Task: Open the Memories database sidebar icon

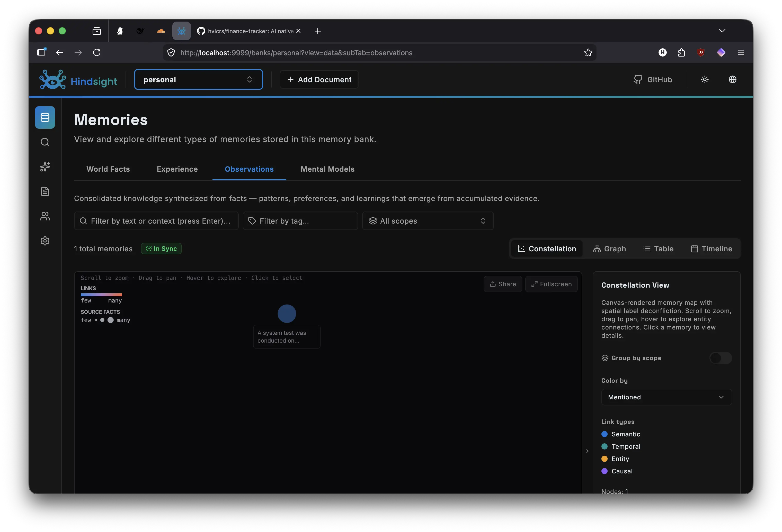Action: coord(45,117)
